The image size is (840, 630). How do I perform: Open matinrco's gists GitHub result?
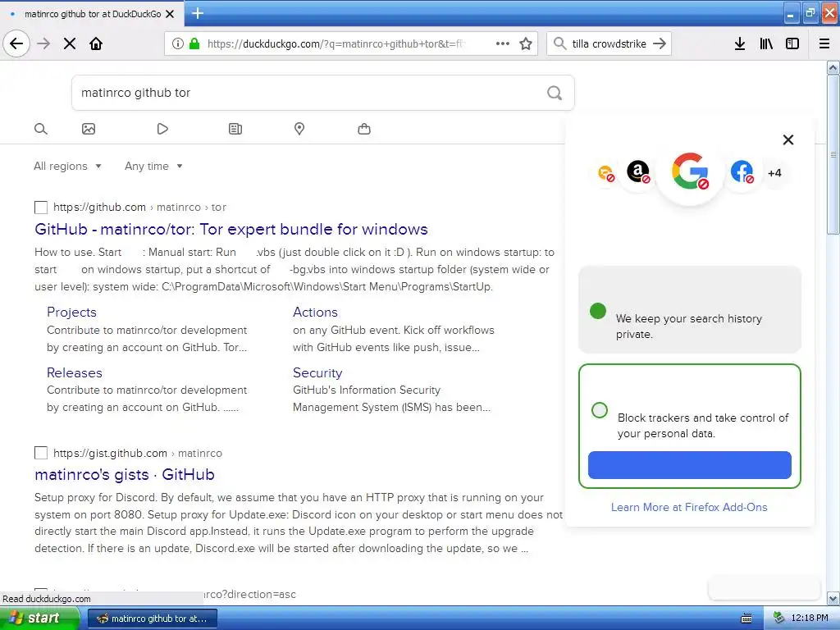point(125,475)
